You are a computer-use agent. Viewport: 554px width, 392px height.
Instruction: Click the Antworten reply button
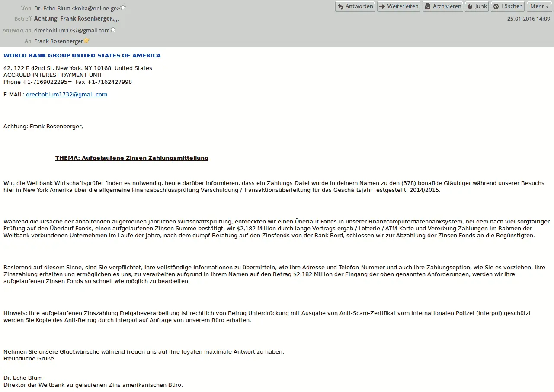click(355, 6)
